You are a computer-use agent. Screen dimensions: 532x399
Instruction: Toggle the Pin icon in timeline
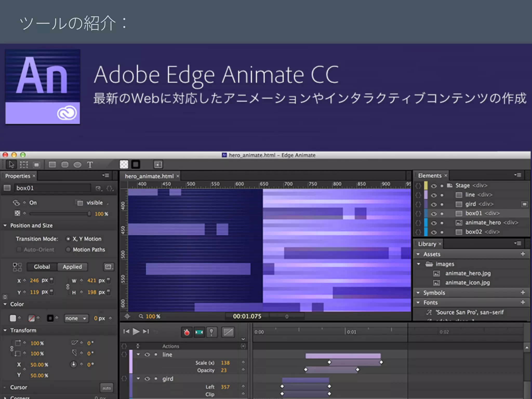click(211, 332)
